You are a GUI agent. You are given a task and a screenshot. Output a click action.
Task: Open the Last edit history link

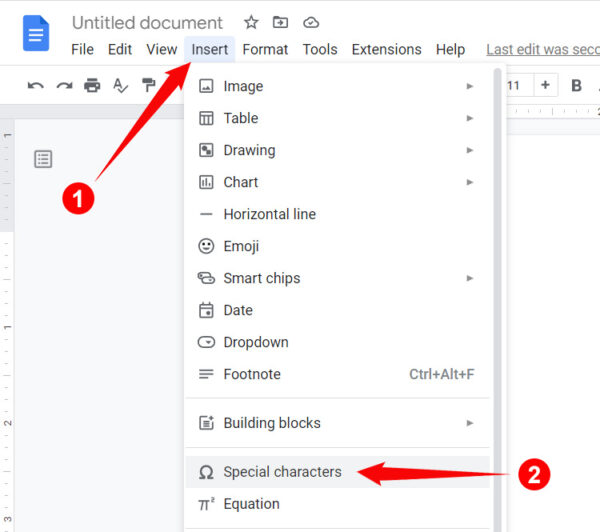pyautogui.click(x=542, y=49)
